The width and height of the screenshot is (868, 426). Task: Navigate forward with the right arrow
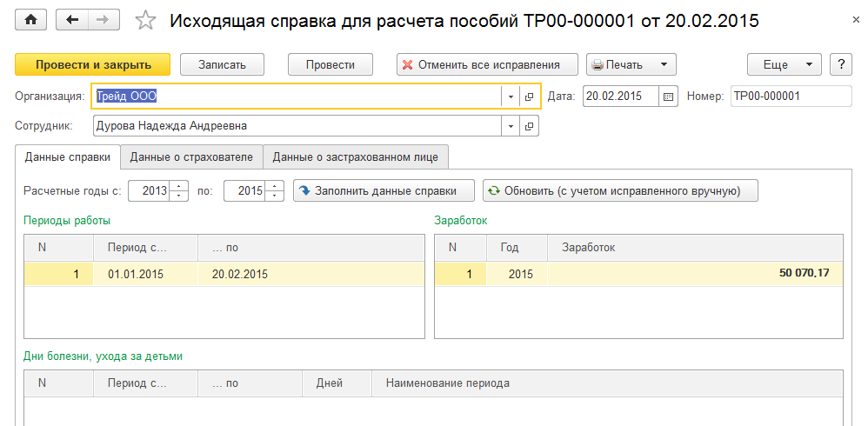coord(103,21)
